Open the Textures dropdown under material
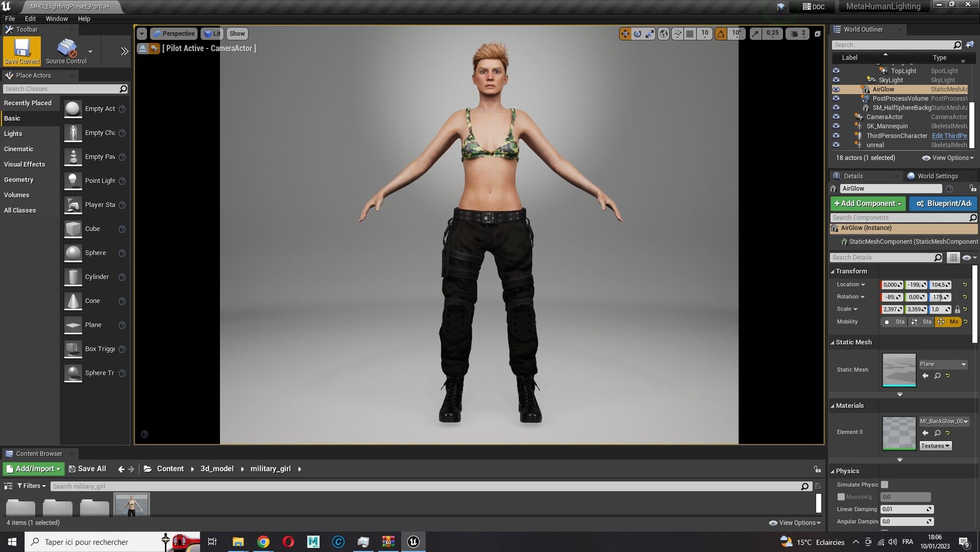Viewport: 980px width, 552px height. [x=935, y=446]
